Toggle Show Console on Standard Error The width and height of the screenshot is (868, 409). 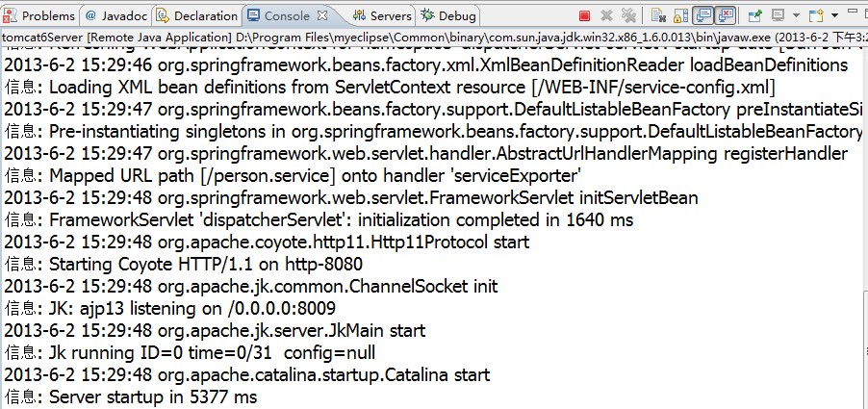tap(726, 15)
